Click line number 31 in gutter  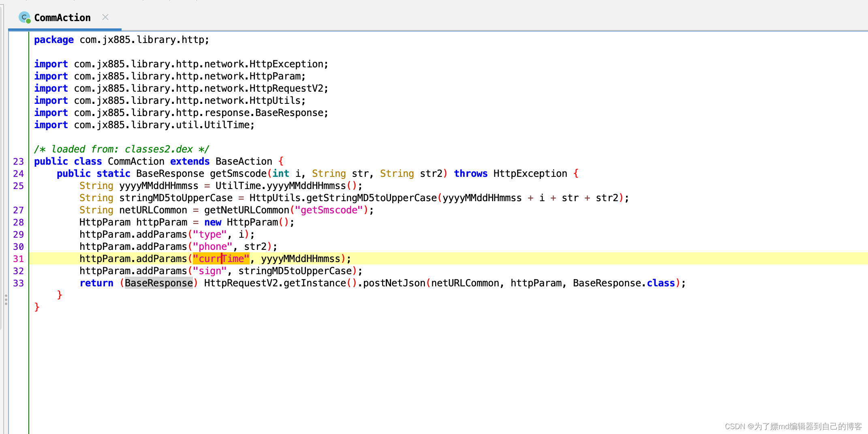pos(19,259)
